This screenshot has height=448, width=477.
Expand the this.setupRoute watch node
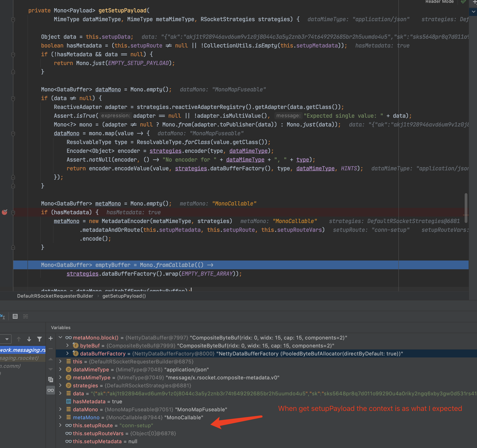[60, 425]
